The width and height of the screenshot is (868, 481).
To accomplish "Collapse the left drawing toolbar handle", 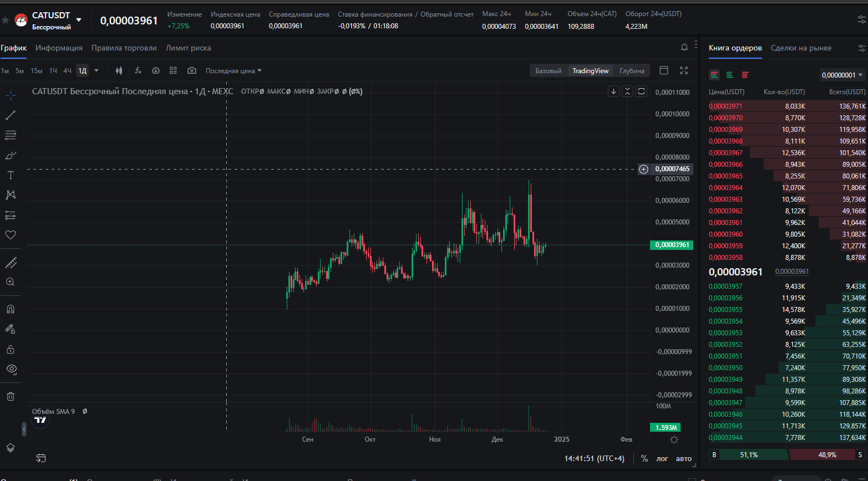I will pos(24,429).
